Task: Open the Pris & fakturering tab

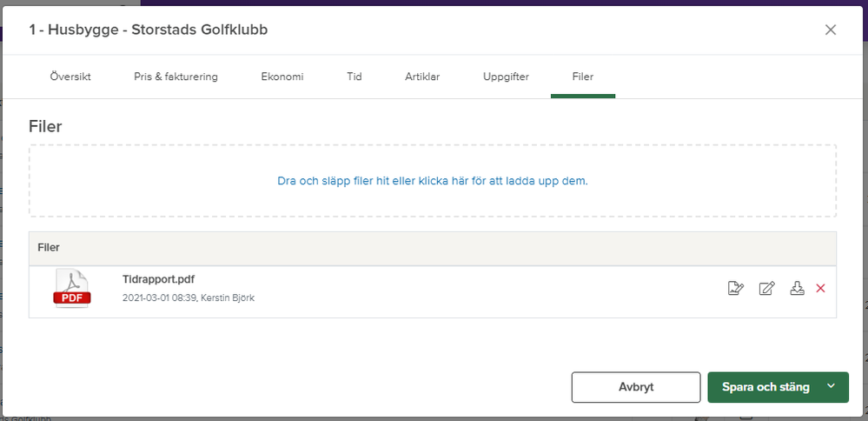Action: pyautogui.click(x=176, y=77)
